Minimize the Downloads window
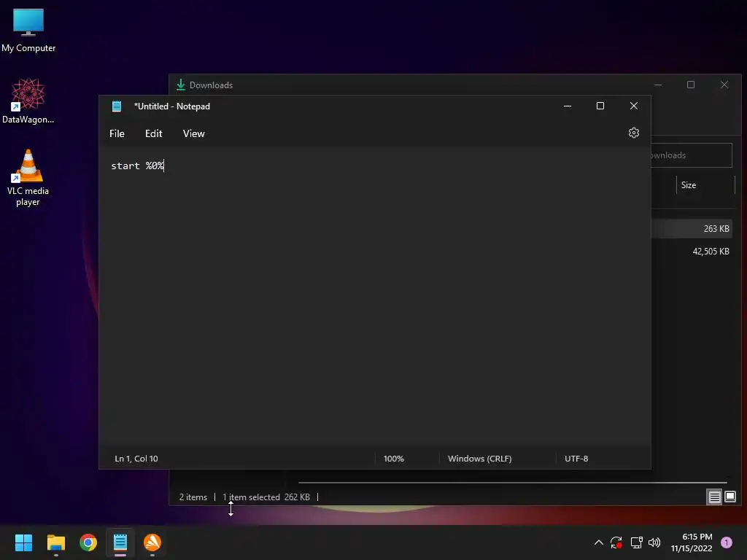 tap(658, 85)
